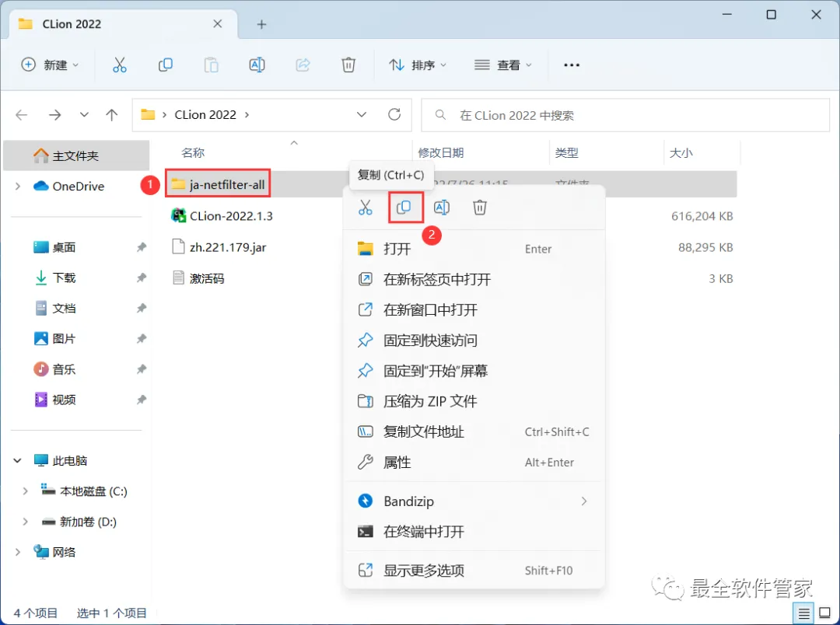
Task: Click the toolbar Rename icon
Action: tap(257, 65)
